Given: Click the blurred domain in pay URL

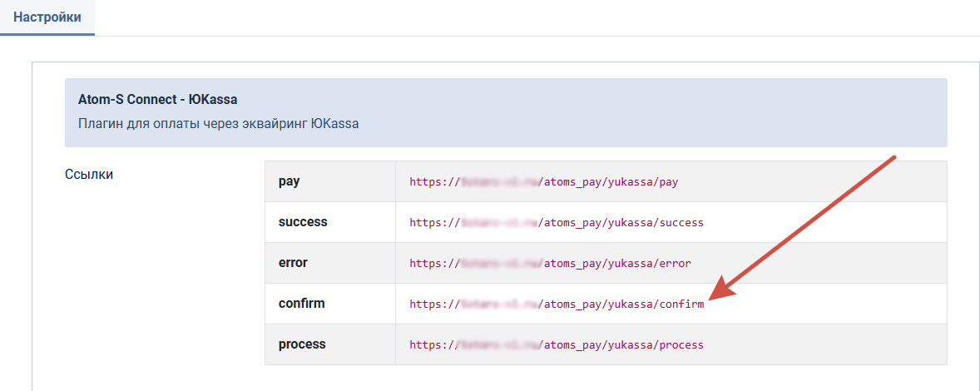Looking at the screenshot, I should coord(500,181).
